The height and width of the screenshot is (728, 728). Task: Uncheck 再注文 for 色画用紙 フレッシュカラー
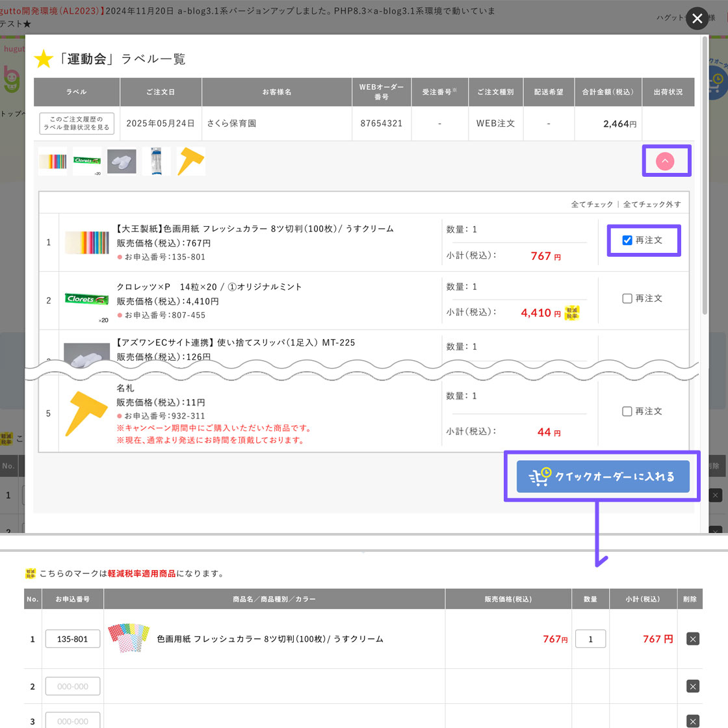(627, 240)
